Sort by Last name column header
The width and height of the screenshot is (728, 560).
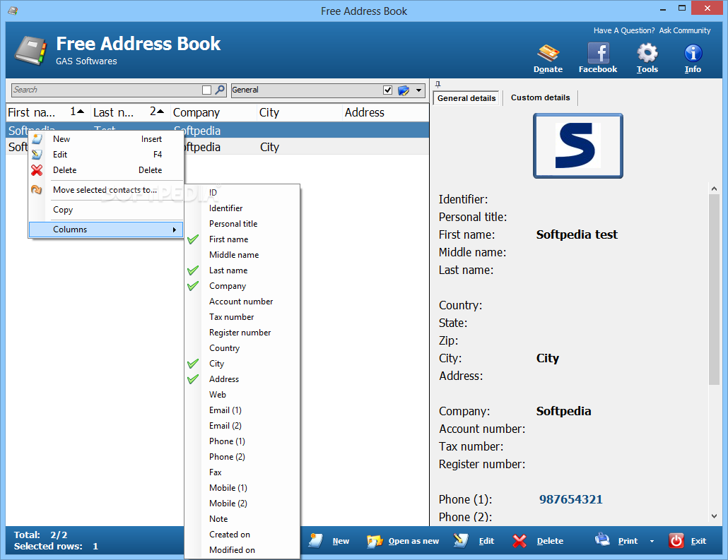[x=131, y=112]
